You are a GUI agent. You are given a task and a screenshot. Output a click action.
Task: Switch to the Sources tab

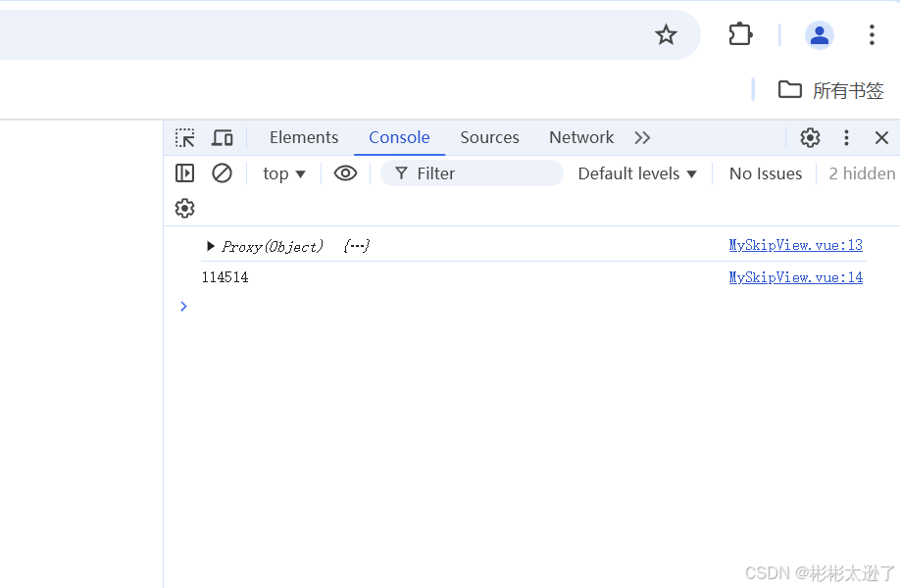[489, 137]
